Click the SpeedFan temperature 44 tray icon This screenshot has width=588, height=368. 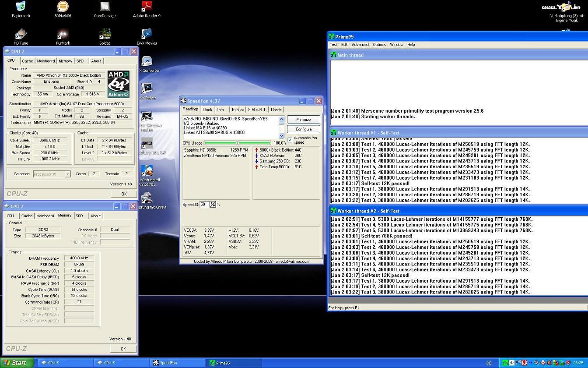tap(530, 363)
